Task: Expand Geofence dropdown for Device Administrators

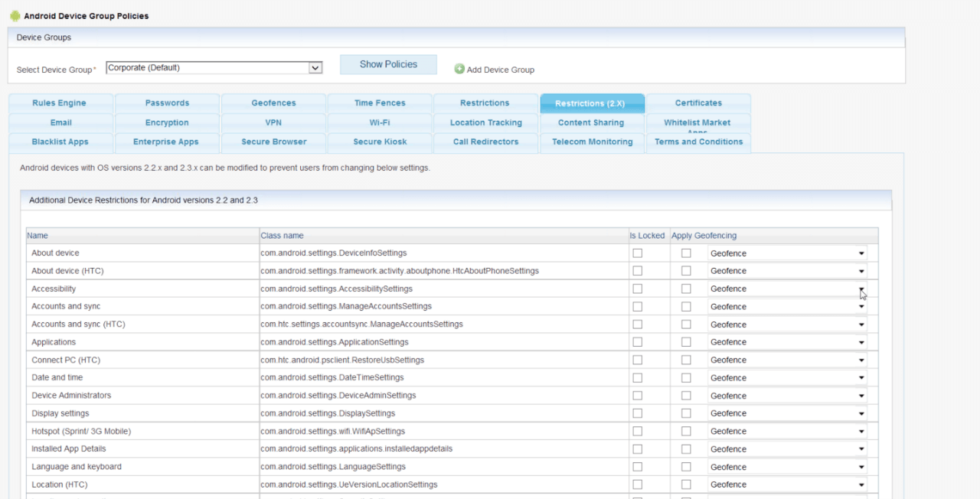Action: click(x=787, y=396)
